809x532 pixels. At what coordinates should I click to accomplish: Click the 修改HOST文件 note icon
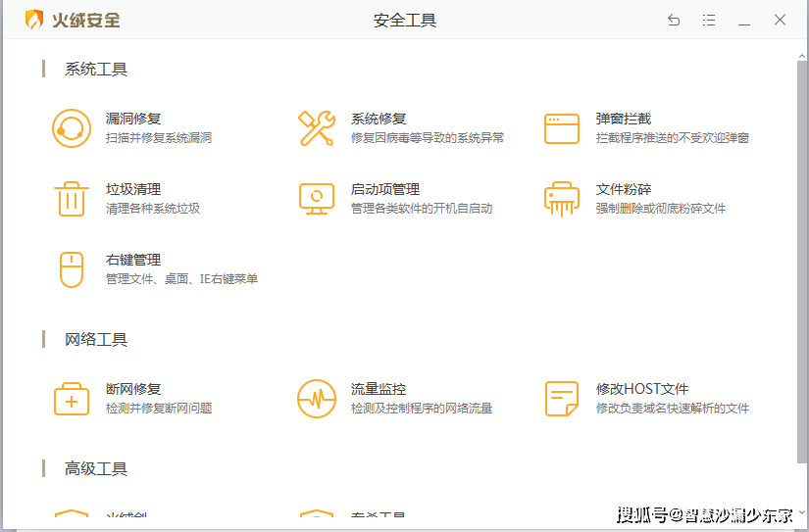(561, 399)
